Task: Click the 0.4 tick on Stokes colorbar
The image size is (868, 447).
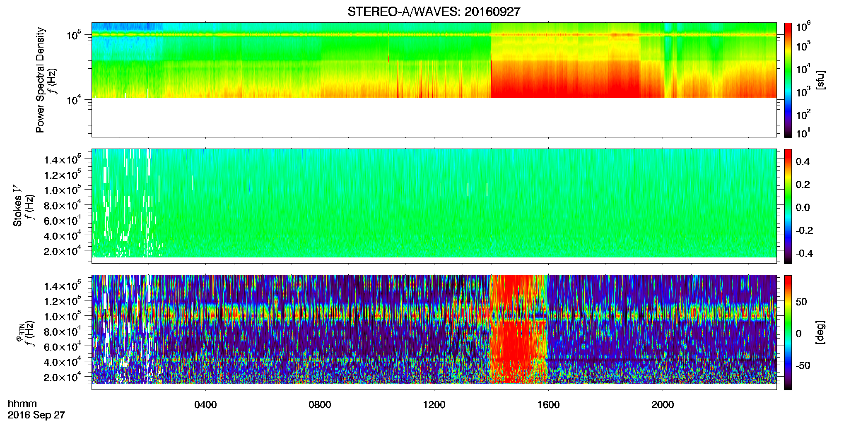Action: click(803, 162)
